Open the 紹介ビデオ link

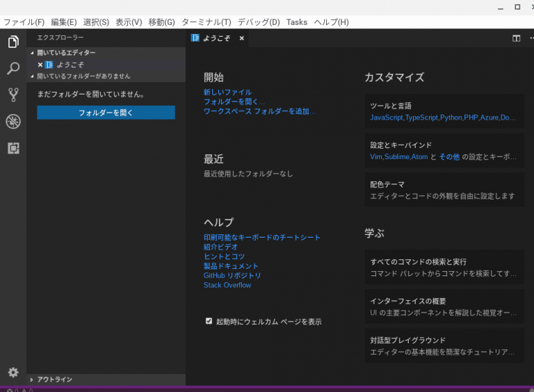click(x=220, y=247)
